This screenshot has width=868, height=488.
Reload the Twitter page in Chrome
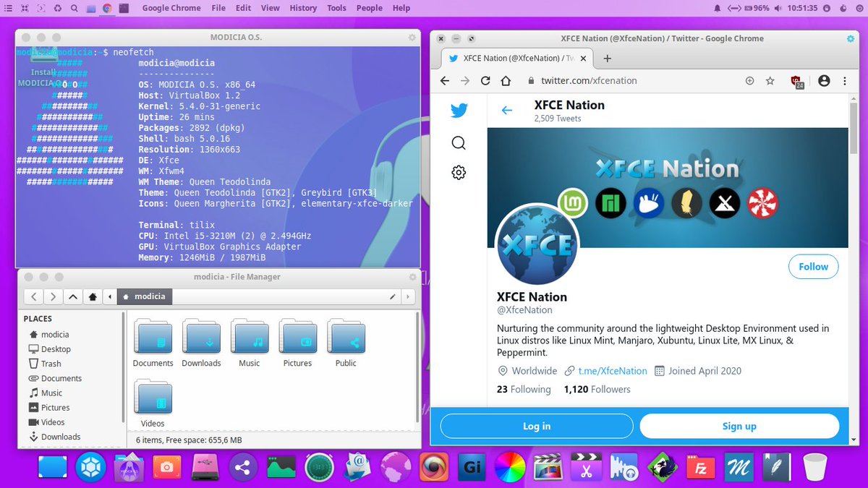(485, 81)
